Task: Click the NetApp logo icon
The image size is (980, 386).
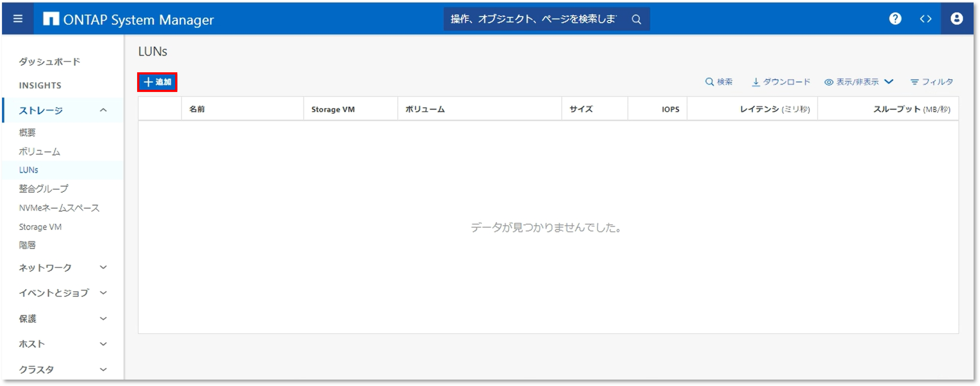Action: click(51, 19)
